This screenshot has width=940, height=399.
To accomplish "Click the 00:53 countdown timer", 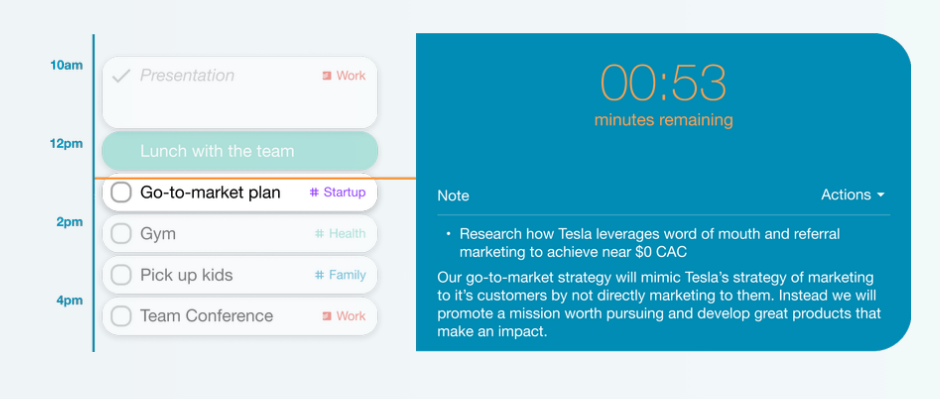I will (x=664, y=83).
